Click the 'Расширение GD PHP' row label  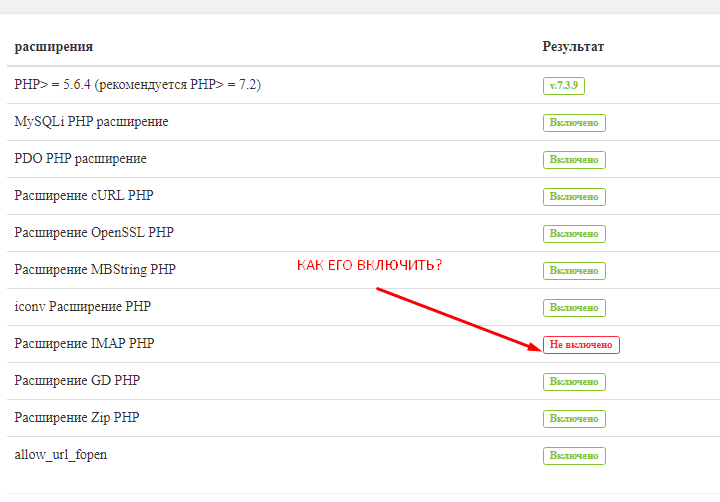pyautogui.click(x=77, y=381)
